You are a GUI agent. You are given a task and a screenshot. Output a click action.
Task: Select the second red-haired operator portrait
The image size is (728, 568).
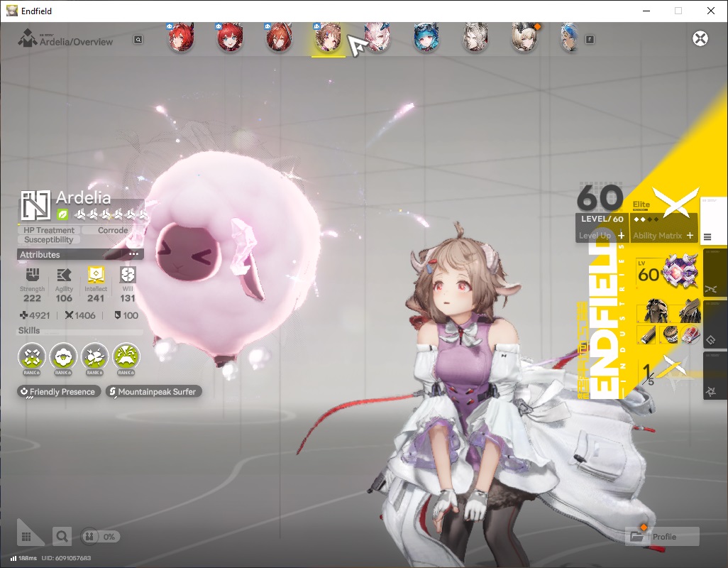(x=230, y=38)
